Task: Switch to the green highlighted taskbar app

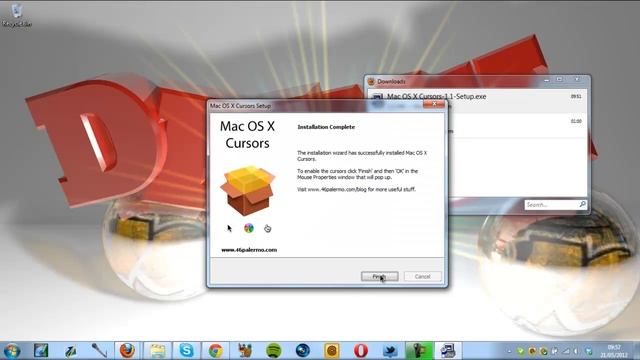Action: coord(419,351)
